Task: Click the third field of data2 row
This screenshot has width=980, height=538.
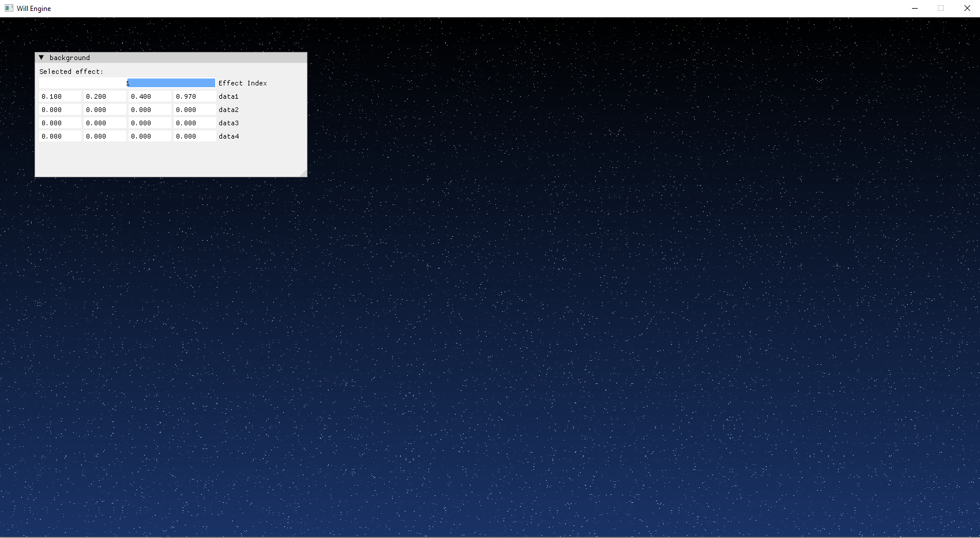Action: point(149,110)
